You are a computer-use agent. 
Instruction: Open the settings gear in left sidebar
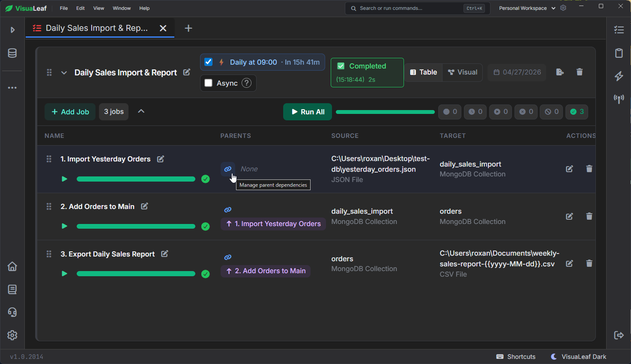coord(12,335)
